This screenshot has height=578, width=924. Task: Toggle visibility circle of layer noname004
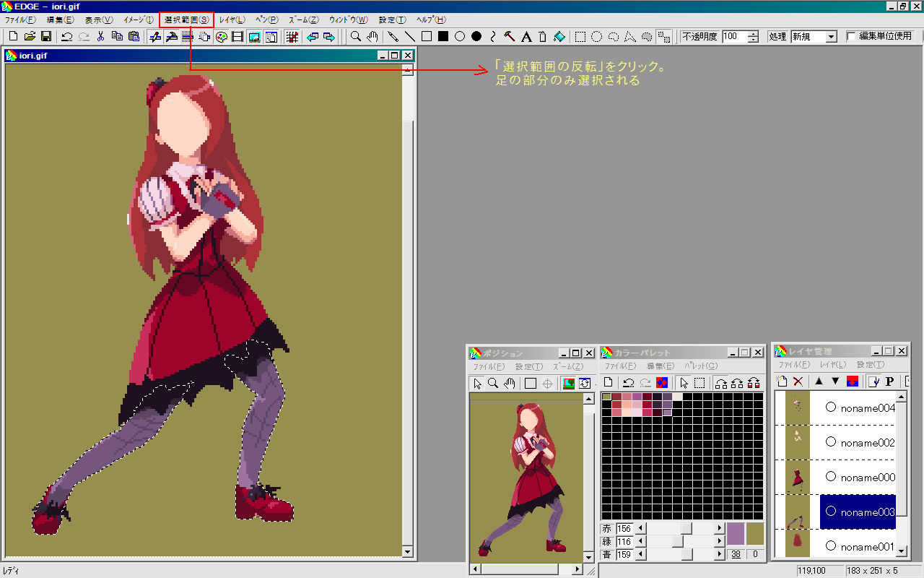pyautogui.click(x=830, y=407)
